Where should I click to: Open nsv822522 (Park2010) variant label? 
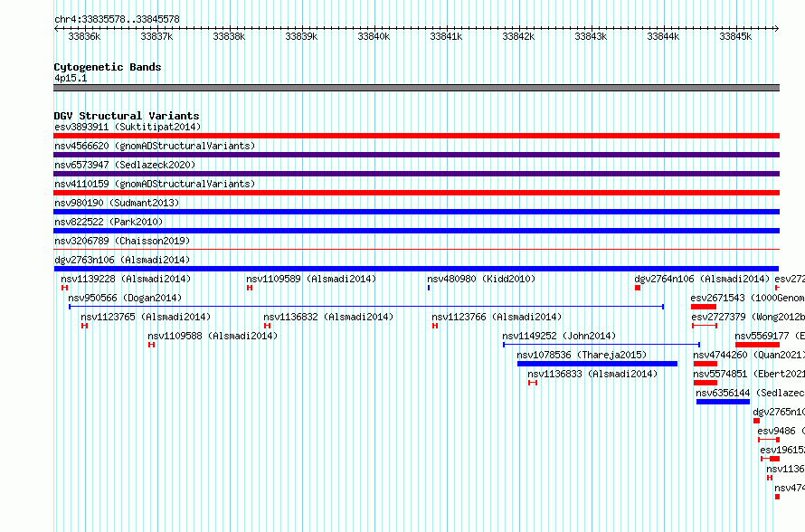pos(109,222)
